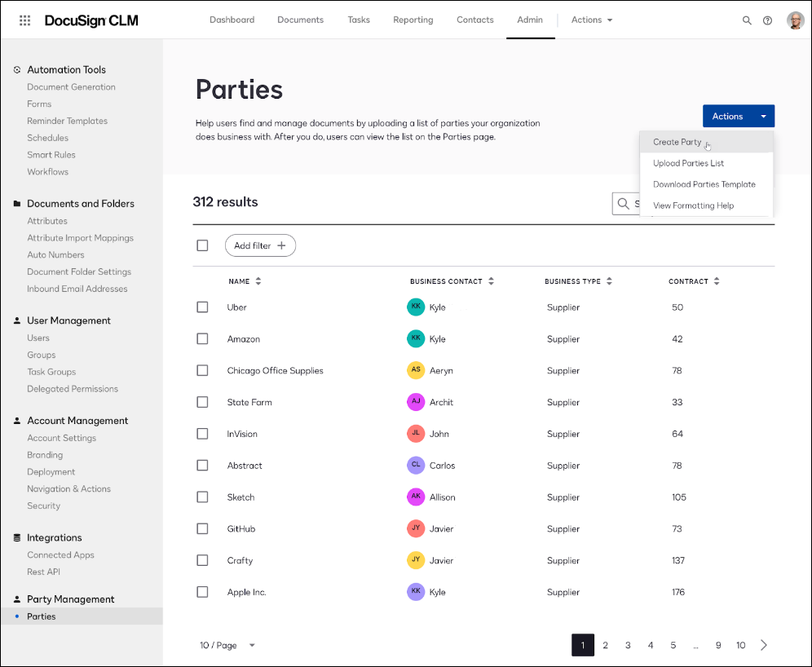
Task: Choose Download Parties Template menu item
Action: coord(706,184)
